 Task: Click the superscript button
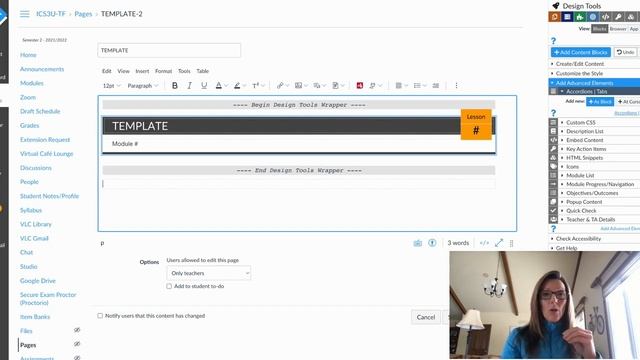(x=256, y=86)
